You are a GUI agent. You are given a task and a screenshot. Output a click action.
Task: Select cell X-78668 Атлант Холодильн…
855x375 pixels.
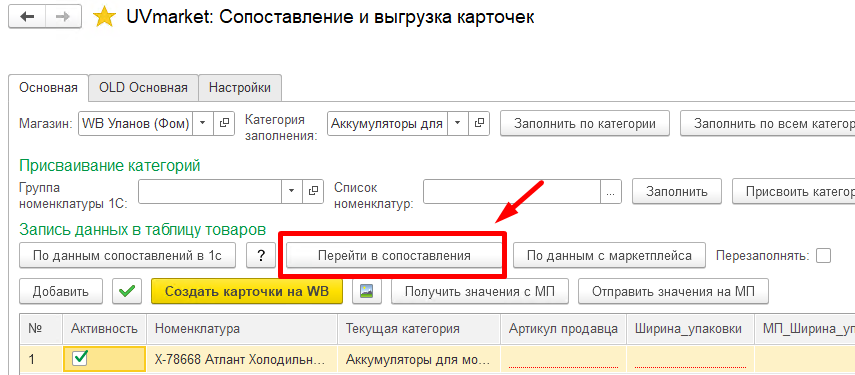pyautogui.click(x=242, y=359)
